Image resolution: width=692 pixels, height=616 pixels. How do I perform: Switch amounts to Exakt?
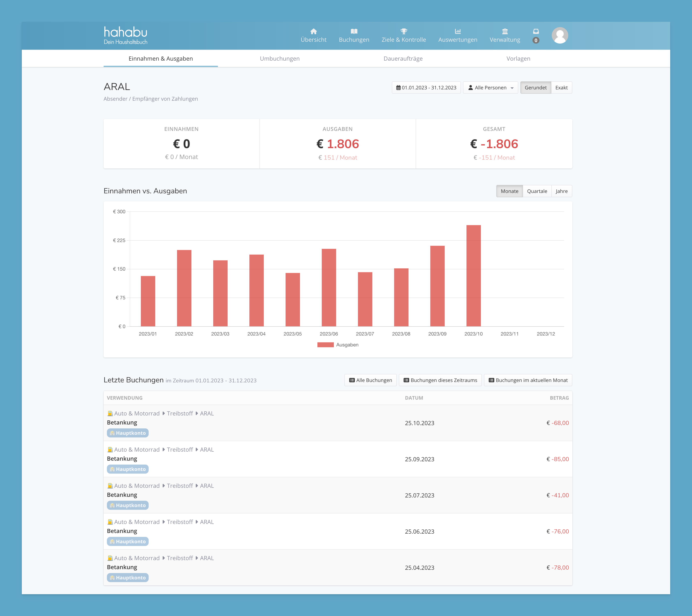pyautogui.click(x=561, y=88)
